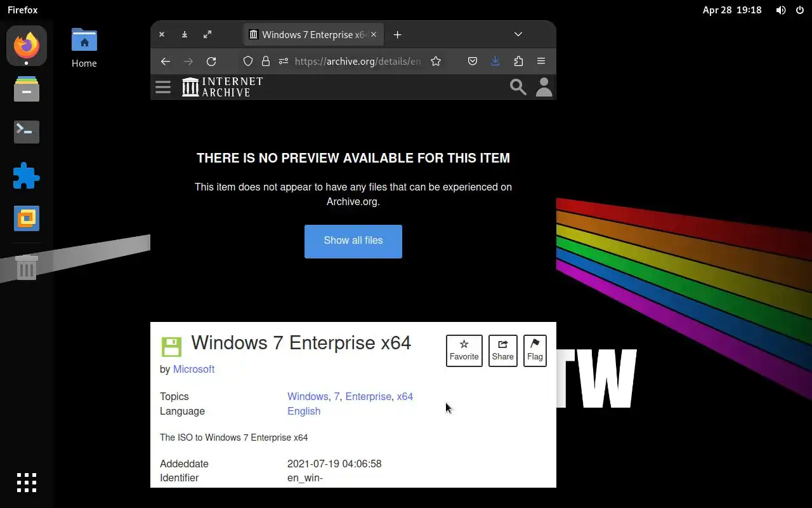812x508 pixels.
Task: Open the Internet Archive hamburger menu
Action: click(x=163, y=87)
